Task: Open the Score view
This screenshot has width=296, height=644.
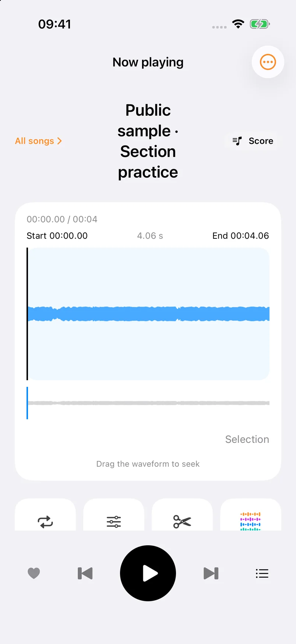Action: pos(253,141)
